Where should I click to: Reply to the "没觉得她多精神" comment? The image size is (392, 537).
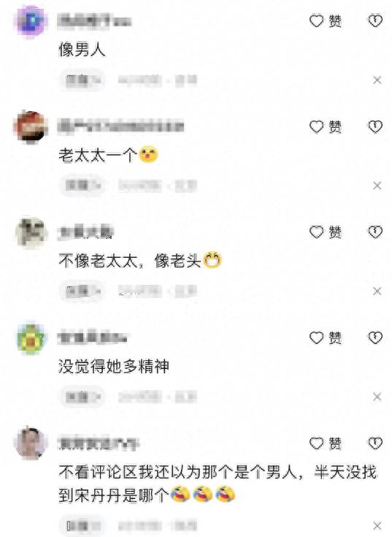[82, 397]
